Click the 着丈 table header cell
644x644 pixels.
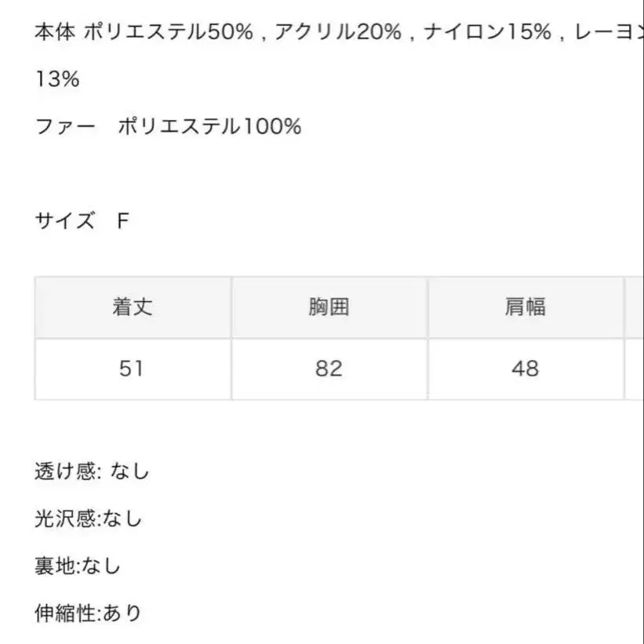coord(133,307)
